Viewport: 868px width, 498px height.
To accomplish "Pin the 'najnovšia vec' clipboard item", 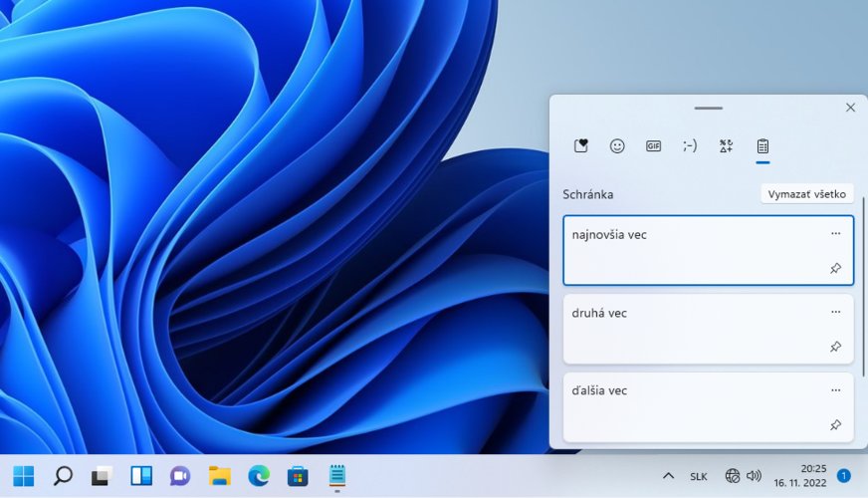I will pos(835,268).
